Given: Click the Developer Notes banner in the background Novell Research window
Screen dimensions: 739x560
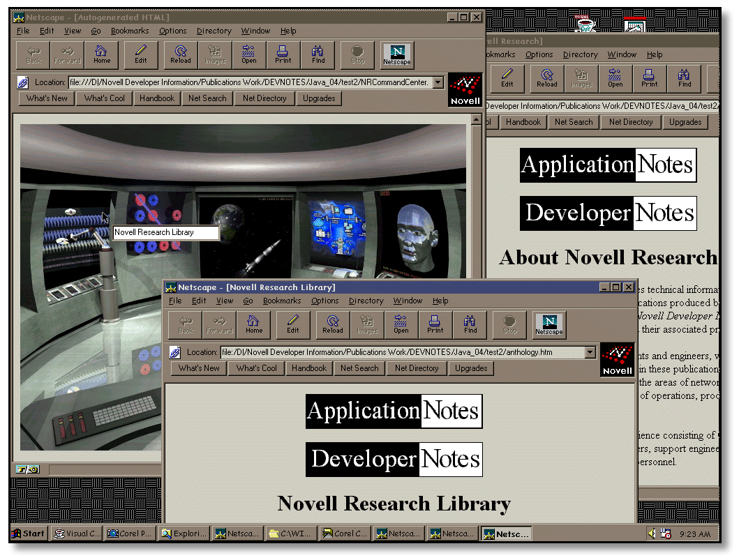Looking at the screenshot, I should coord(608,213).
